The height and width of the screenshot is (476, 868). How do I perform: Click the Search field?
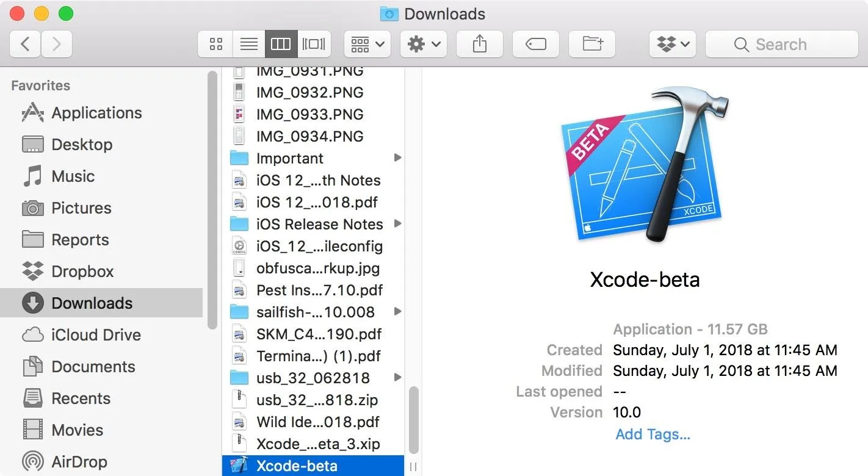click(x=782, y=44)
